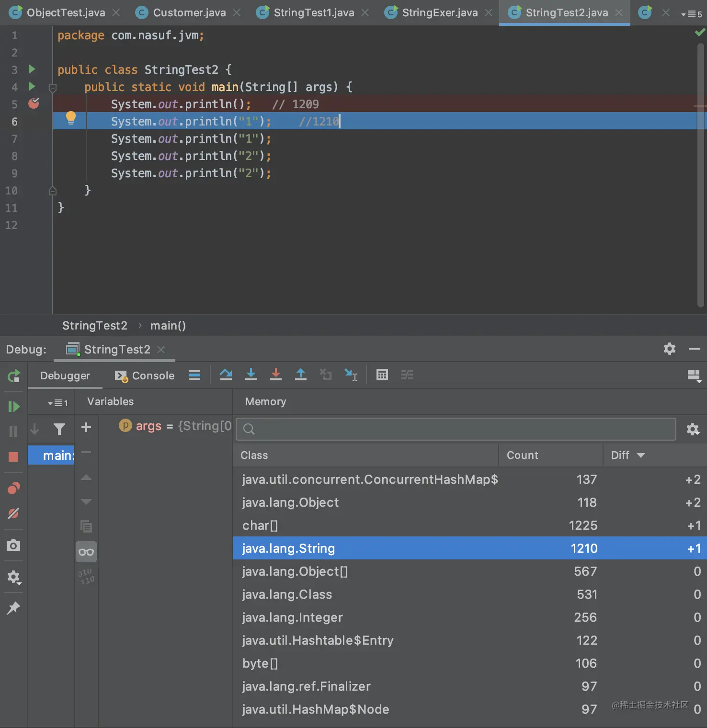The height and width of the screenshot is (728, 707).
Task: Click the Trace Current Stream Chain icon
Action: click(x=407, y=375)
